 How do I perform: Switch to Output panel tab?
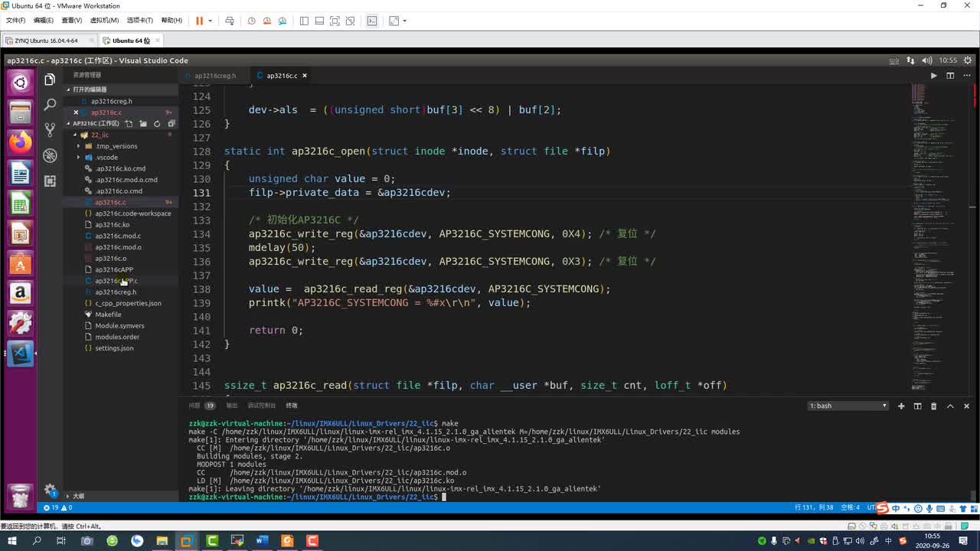pos(232,406)
